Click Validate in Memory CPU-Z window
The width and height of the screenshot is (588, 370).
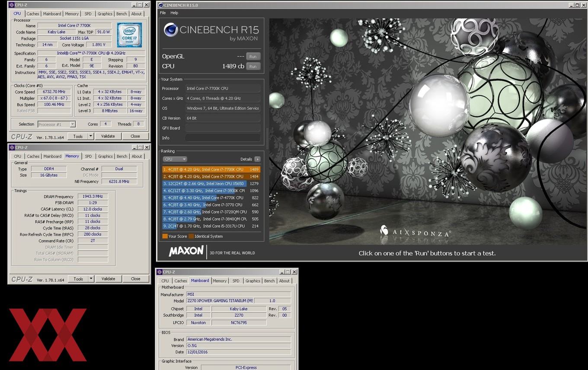pos(109,279)
